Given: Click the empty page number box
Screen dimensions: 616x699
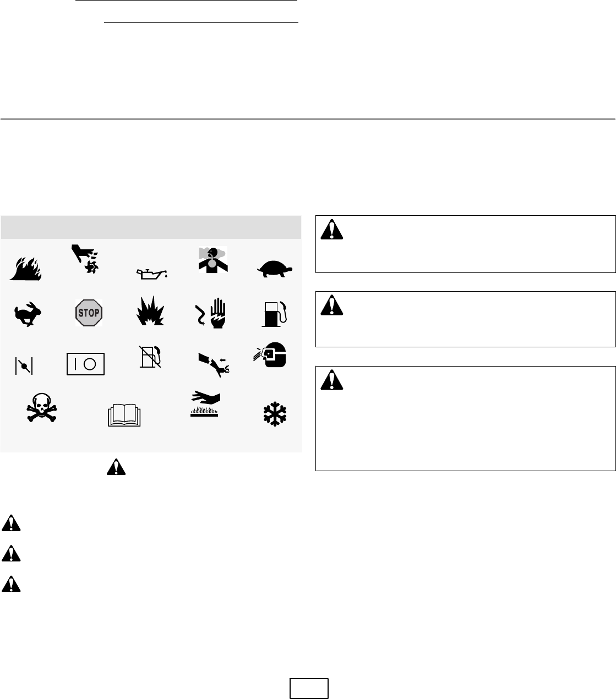Looking at the screenshot, I should pos(309,689).
